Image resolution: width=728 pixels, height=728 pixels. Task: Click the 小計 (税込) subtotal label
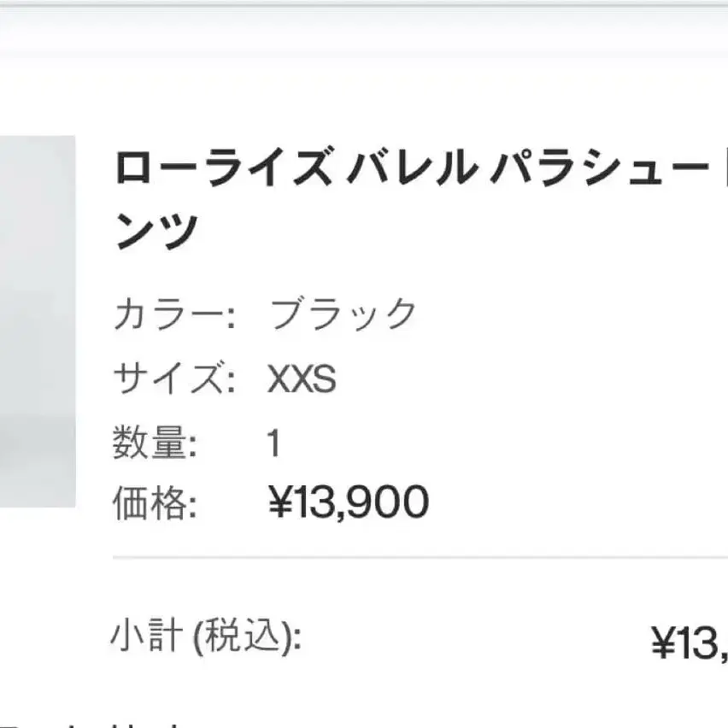(205, 637)
